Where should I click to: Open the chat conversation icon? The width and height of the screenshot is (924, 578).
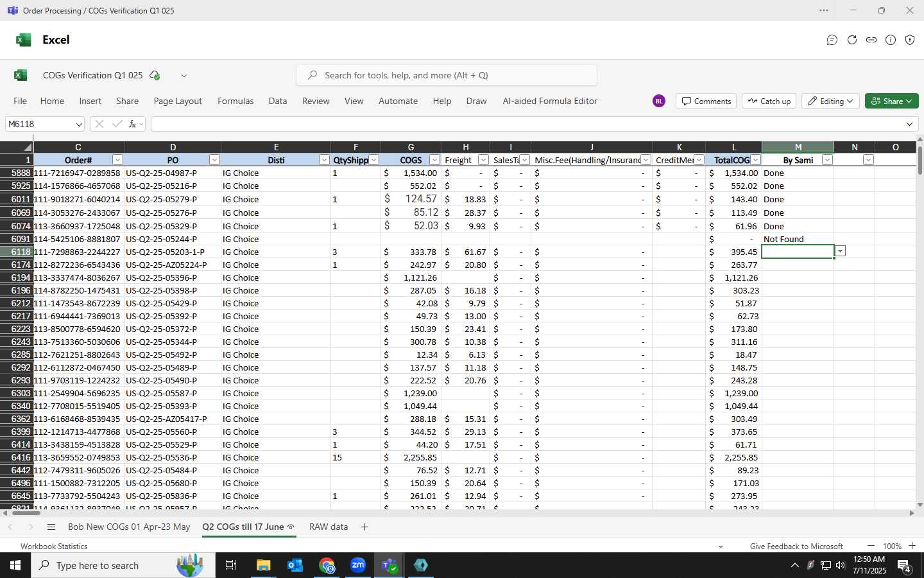coord(832,40)
